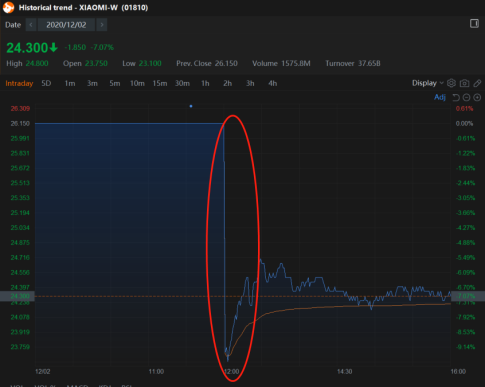Zoom in chart with plus icon
This screenshot has width=485, height=387.
tap(477, 97)
